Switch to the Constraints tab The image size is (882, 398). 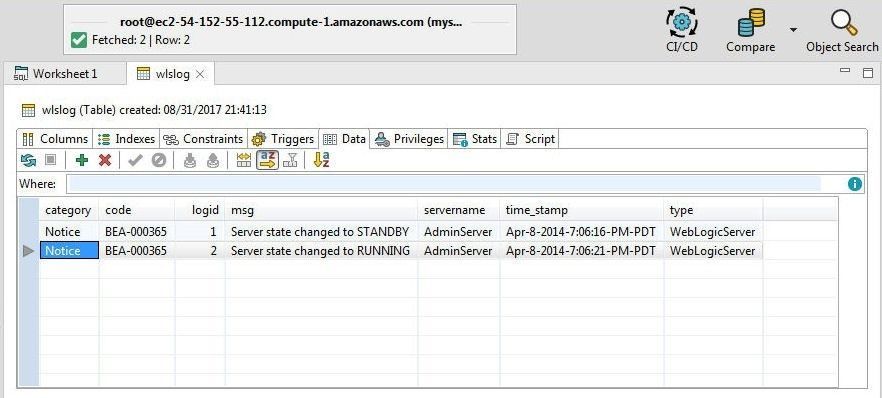click(203, 139)
